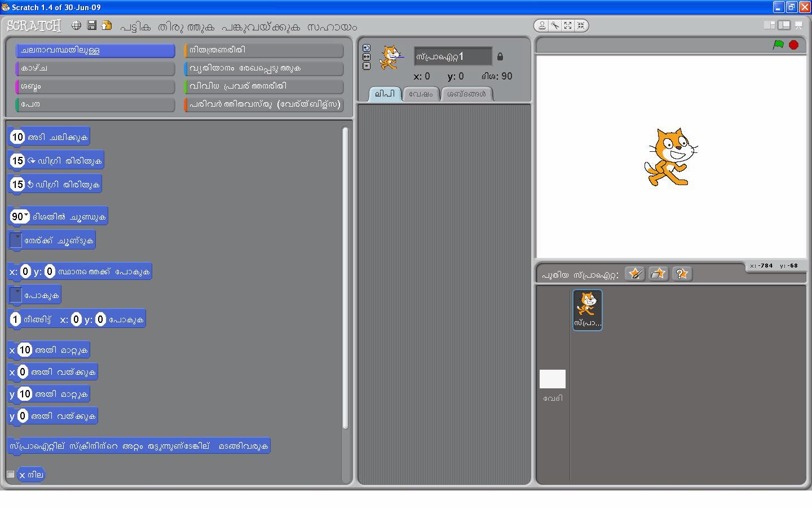Image resolution: width=812 pixels, height=508 pixels.
Task: Enable the x നില stage monitor checkbox
Action: click(10, 475)
